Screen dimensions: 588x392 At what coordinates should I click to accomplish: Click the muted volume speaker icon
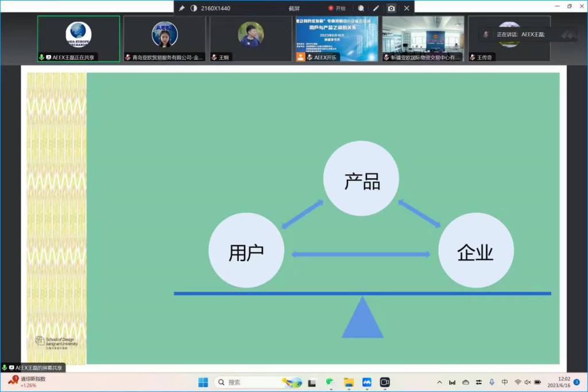(x=527, y=382)
